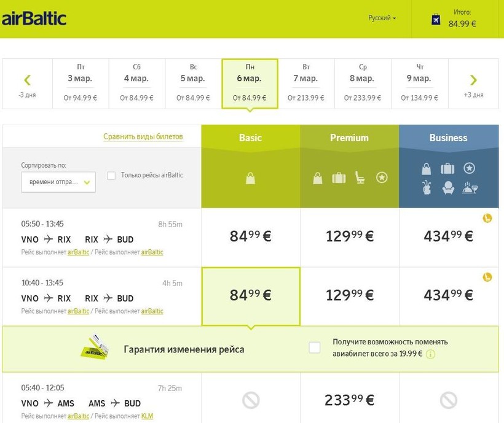Image resolution: width=504 pixels, height=423 pixels.
Task: Click the Business fare star points icon
Action: (470, 168)
